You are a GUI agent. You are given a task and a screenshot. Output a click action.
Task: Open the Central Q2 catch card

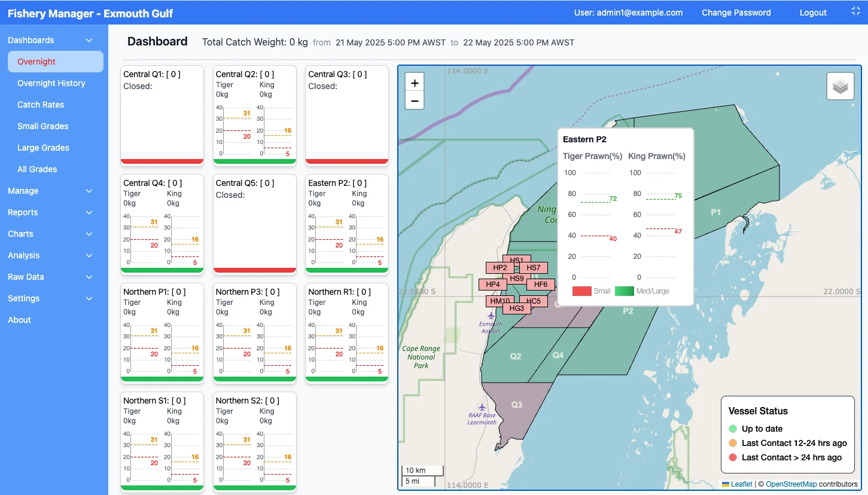pyautogui.click(x=255, y=115)
